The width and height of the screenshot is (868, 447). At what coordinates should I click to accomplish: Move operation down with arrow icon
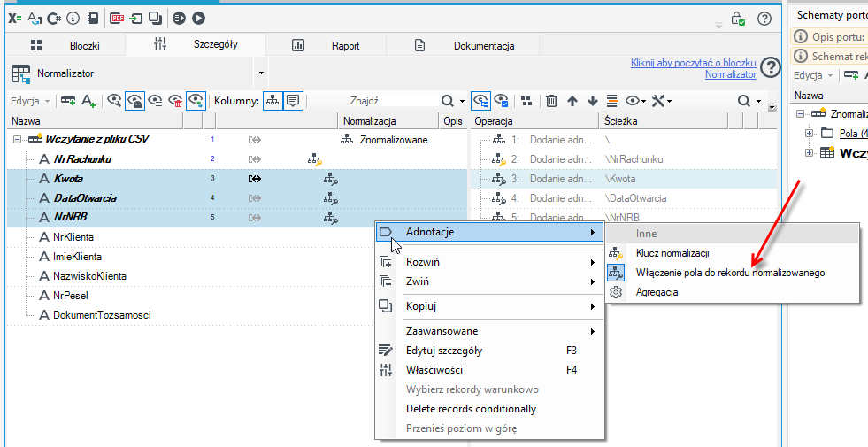tap(593, 101)
